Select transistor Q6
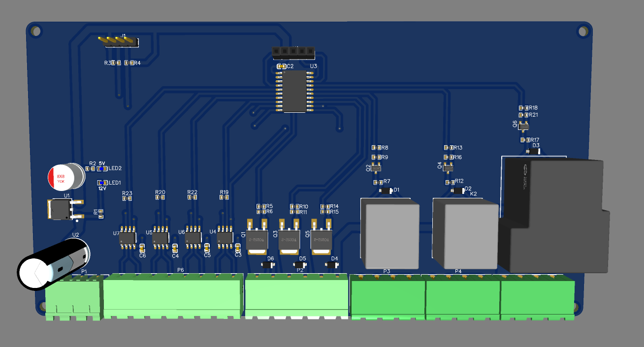The width and height of the screenshot is (644, 347). (523, 126)
